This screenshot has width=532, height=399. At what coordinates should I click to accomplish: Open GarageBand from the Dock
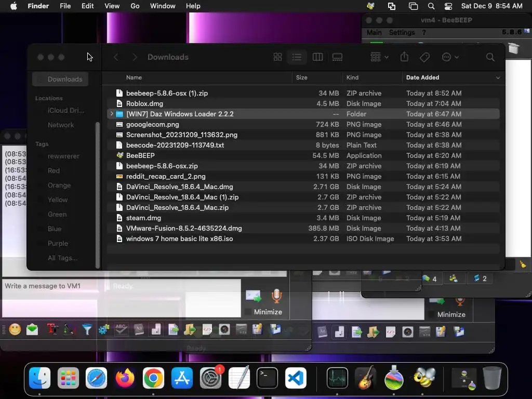[366, 378]
